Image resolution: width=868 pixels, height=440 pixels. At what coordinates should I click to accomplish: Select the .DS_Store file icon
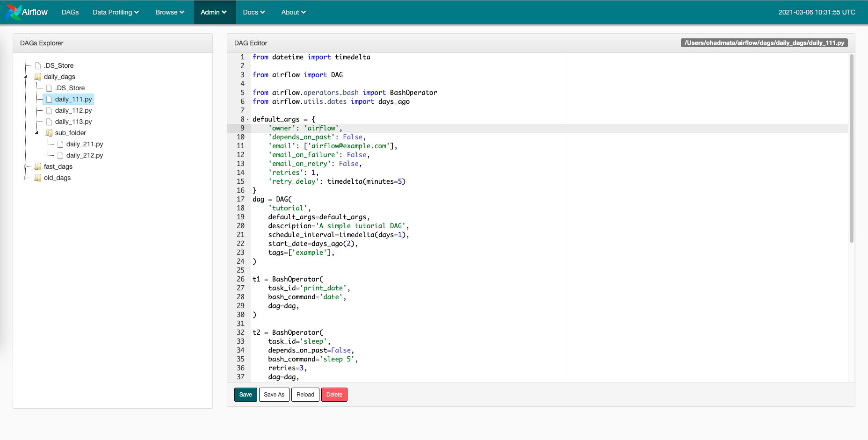tap(37, 65)
